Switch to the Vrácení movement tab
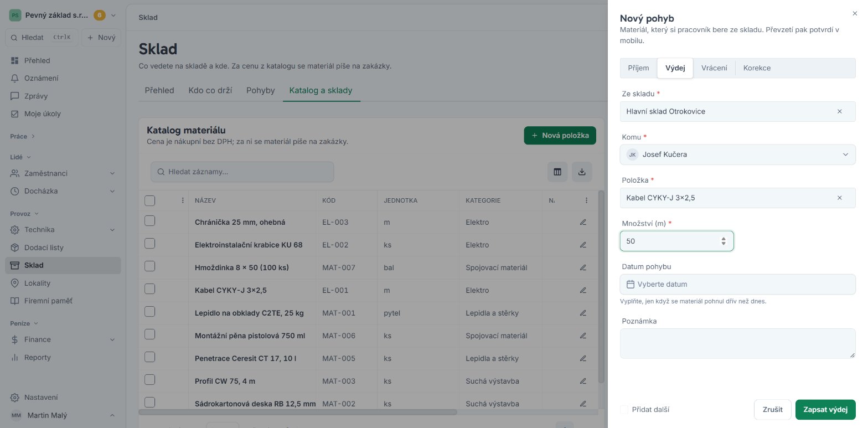 pos(714,68)
